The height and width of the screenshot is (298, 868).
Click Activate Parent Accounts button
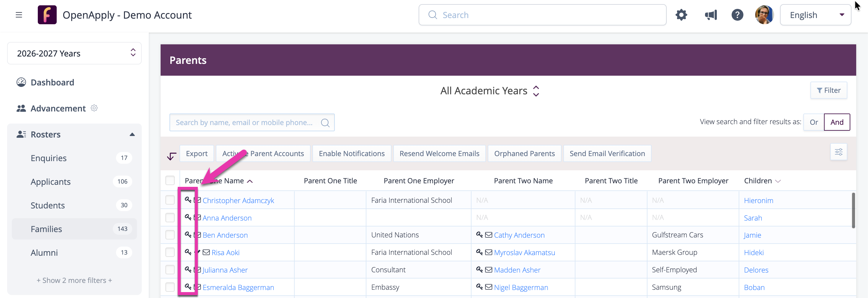263,153
